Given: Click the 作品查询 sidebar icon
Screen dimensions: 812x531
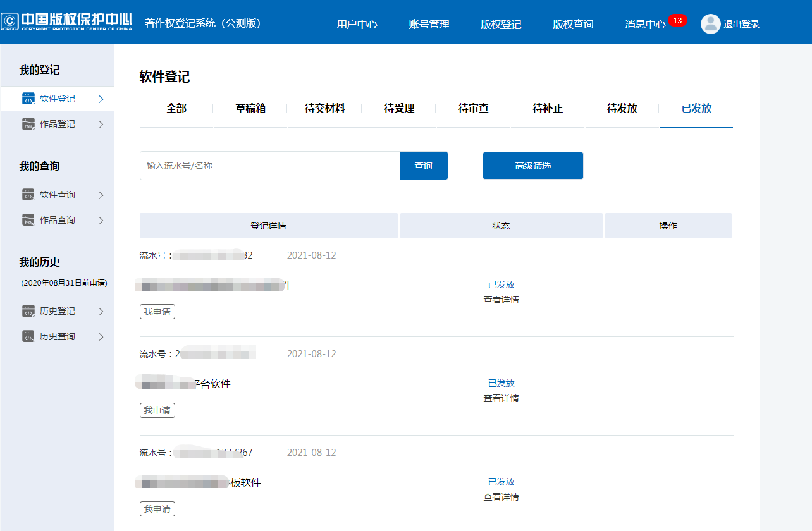Looking at the screenshot, I should [28, 220].
